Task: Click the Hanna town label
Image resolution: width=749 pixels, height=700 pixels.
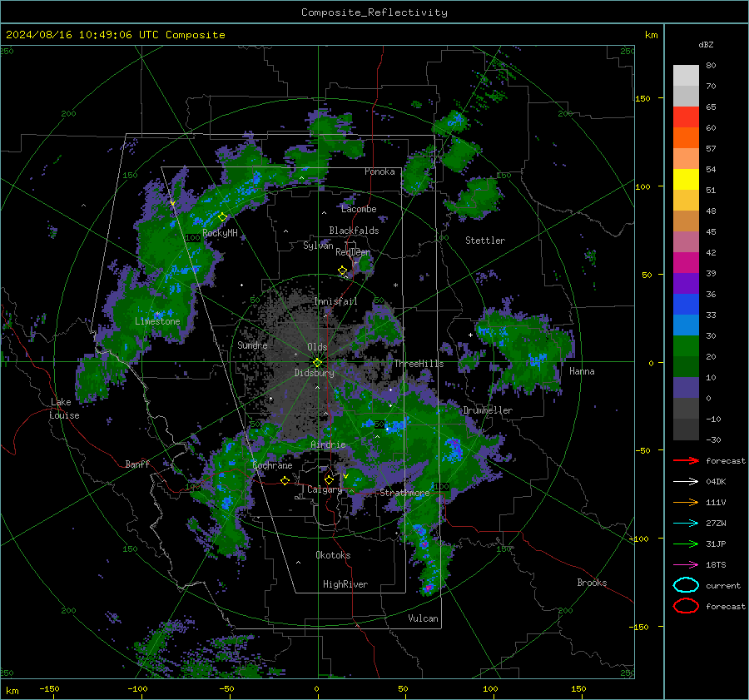Action: click(x=582, y=371)
